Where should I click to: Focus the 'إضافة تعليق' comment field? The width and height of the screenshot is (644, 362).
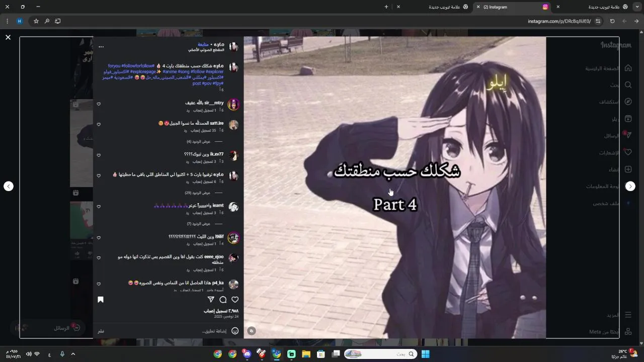[214, 331]
